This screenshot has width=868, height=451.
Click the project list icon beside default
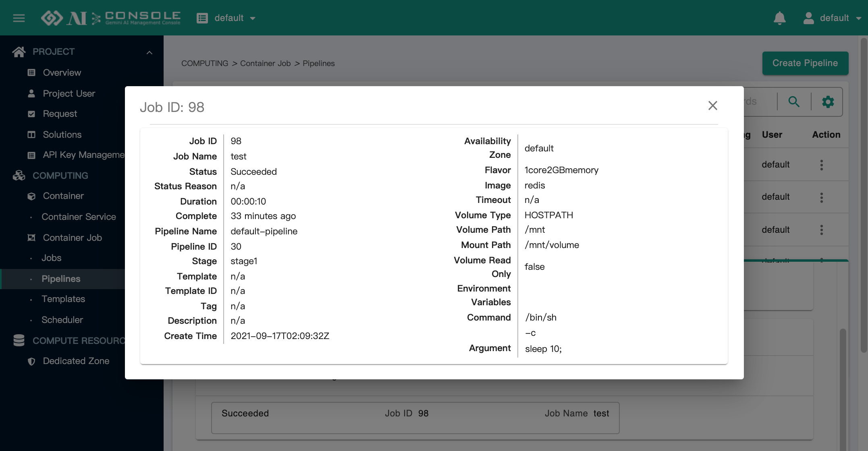[202, 18]
